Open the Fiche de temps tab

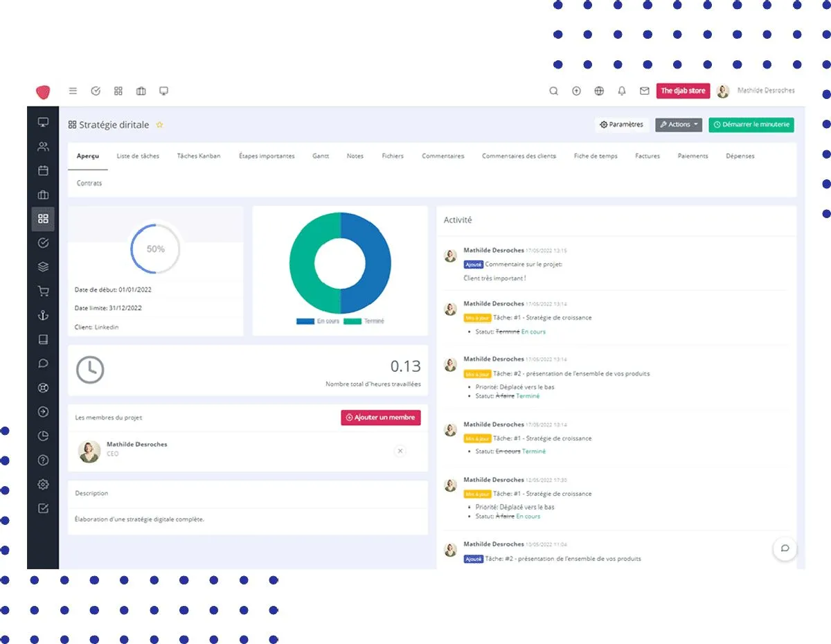[596, 156]
